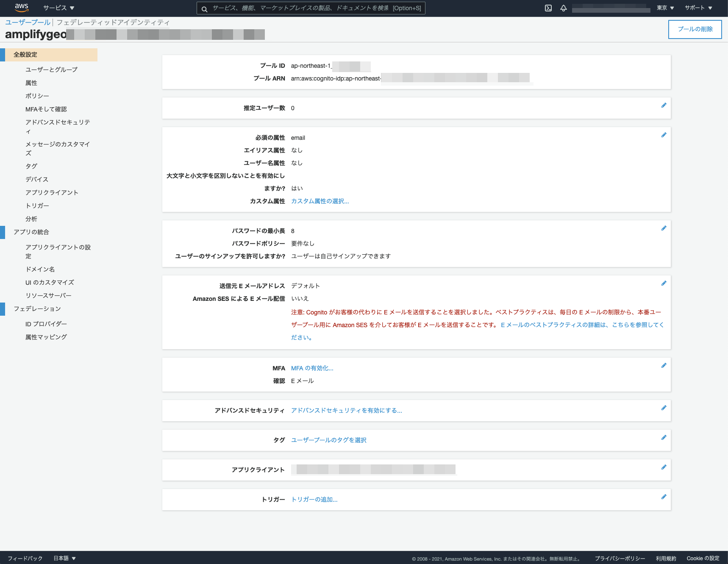Click the プールの削除 button
The image size is (728, 564).
[x=695, y=29]
